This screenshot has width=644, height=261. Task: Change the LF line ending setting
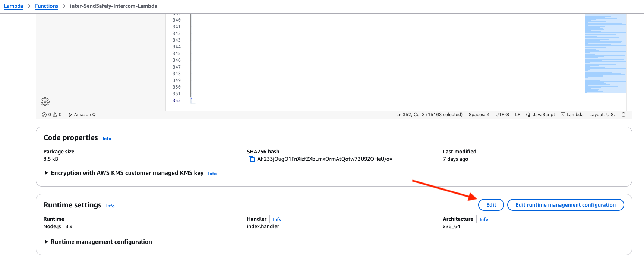518,115
